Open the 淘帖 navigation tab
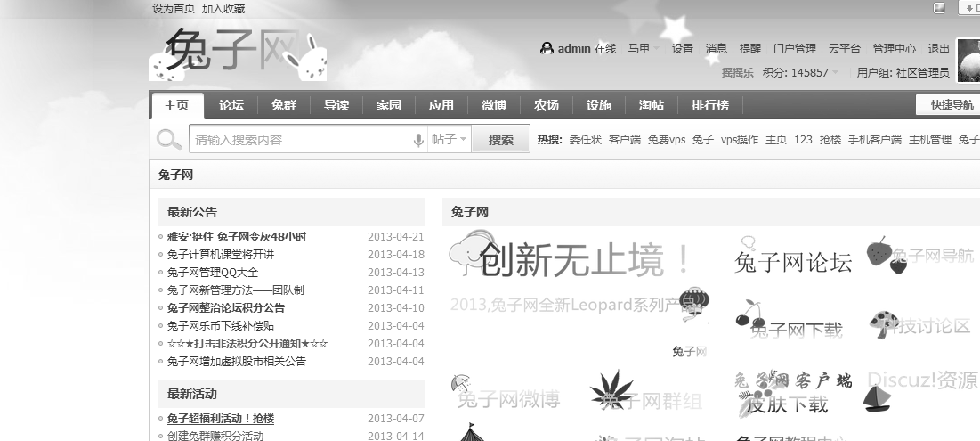The image size is (980, 441). [652, 105]
